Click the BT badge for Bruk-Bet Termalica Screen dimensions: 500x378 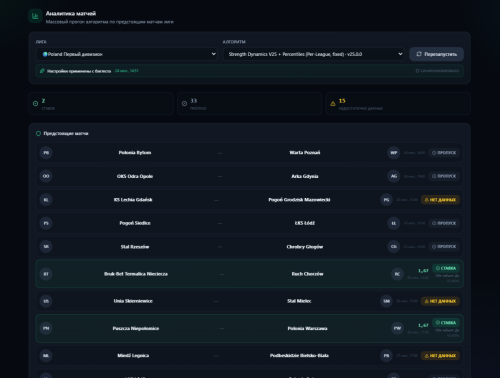pyautogui.click(x=46, y=274)
